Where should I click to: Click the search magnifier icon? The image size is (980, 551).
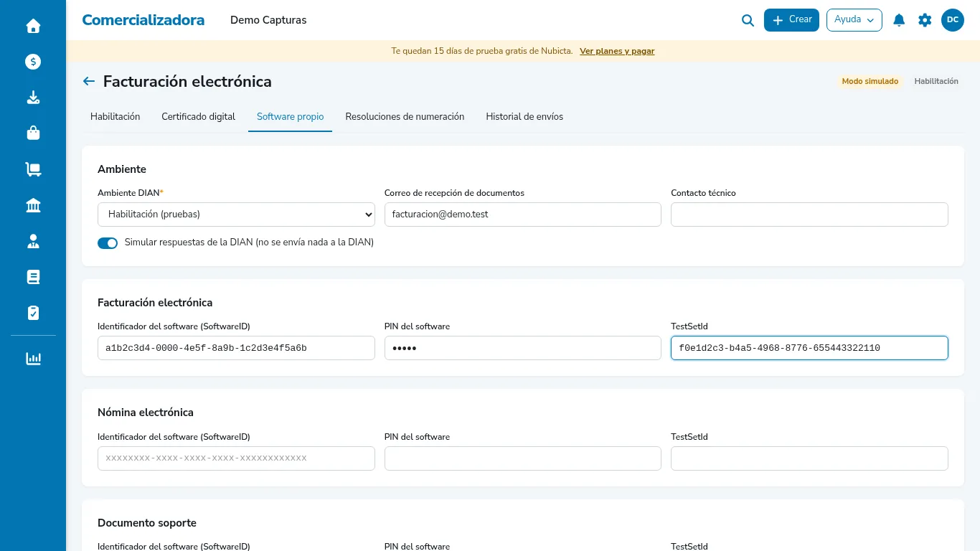coord(748,20)
